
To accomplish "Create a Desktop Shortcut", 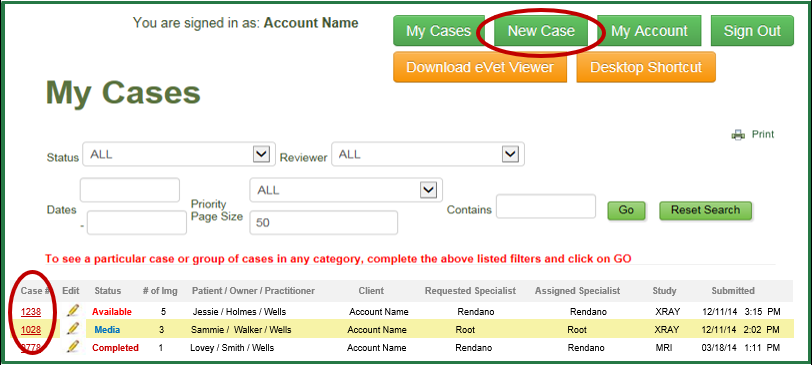I will [x=646, y=67].
